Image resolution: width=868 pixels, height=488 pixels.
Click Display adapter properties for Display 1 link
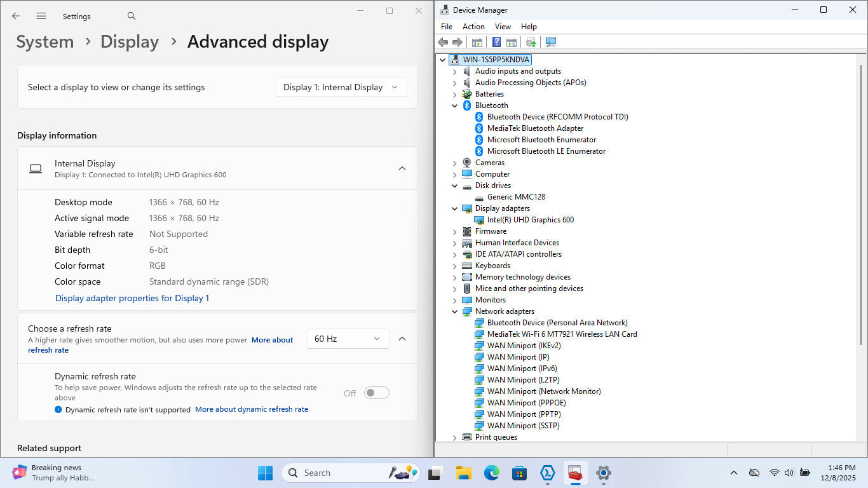point(132,298)
